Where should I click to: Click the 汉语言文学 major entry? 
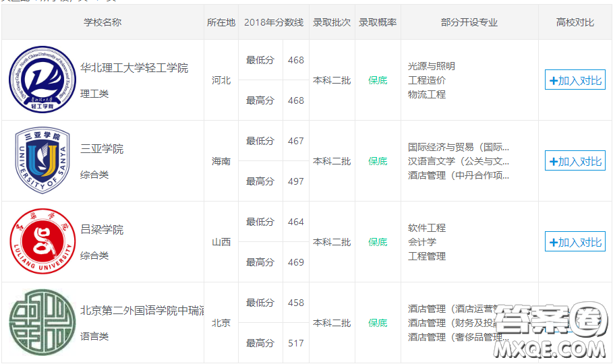(458, 161)
